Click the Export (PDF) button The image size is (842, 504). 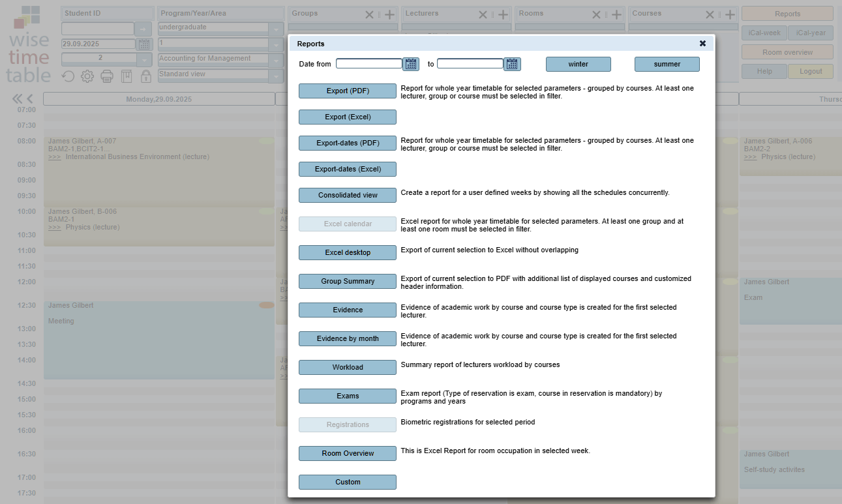348,91
